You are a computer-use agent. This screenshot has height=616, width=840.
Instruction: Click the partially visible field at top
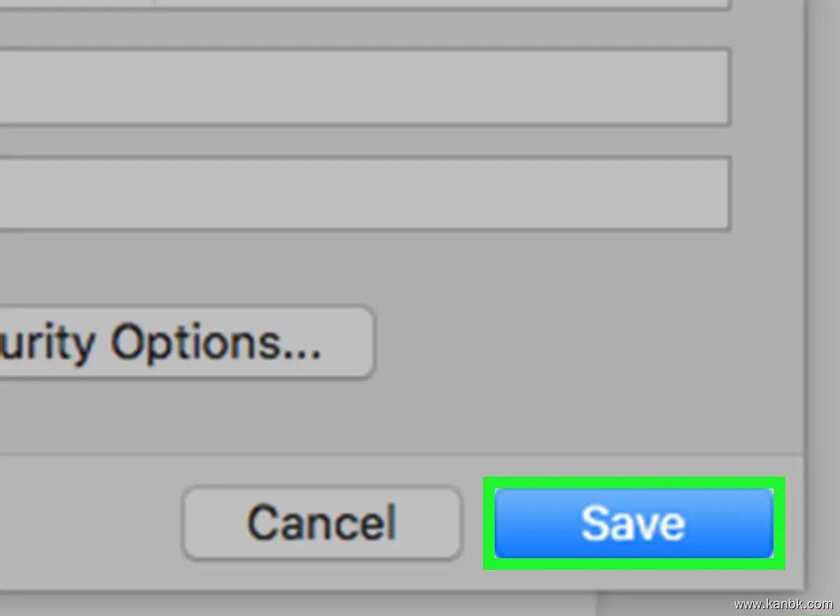click(364, 3)
